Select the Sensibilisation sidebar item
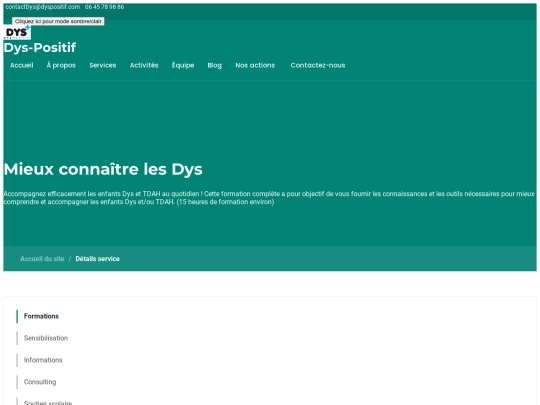 tap(46, 338)
